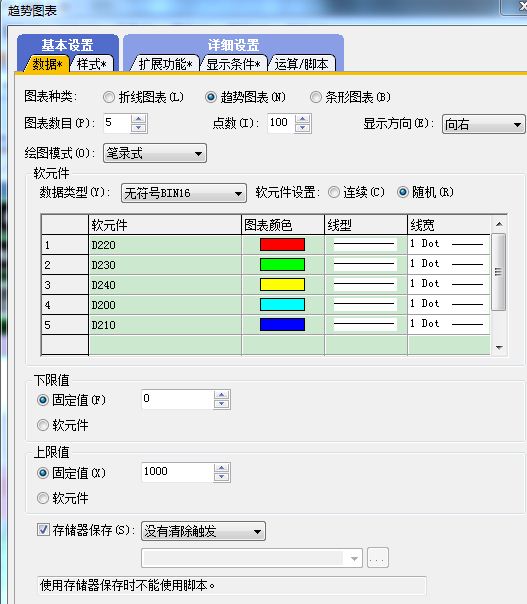This screenshot has width=527, height=604.
Task: Choose 连续 device setting option
Action: 334,192
